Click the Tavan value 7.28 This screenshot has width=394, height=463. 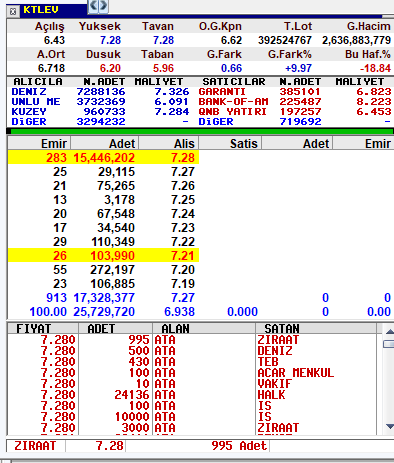163,40
